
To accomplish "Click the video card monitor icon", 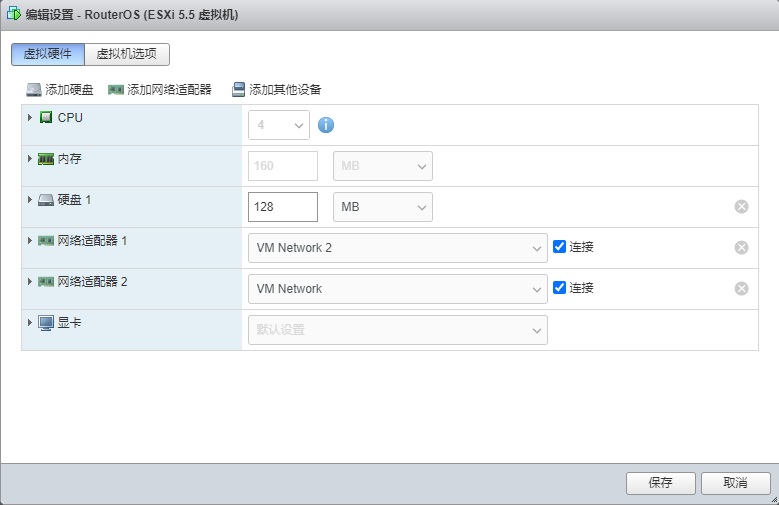I will coord(46,323).
